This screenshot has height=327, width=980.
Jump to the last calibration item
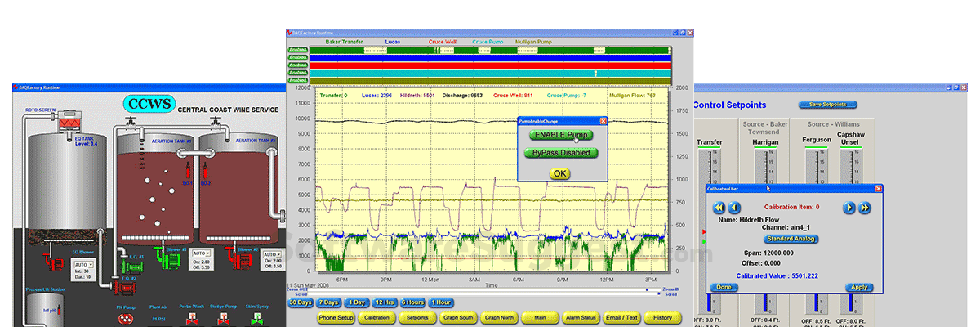point(864,208)
